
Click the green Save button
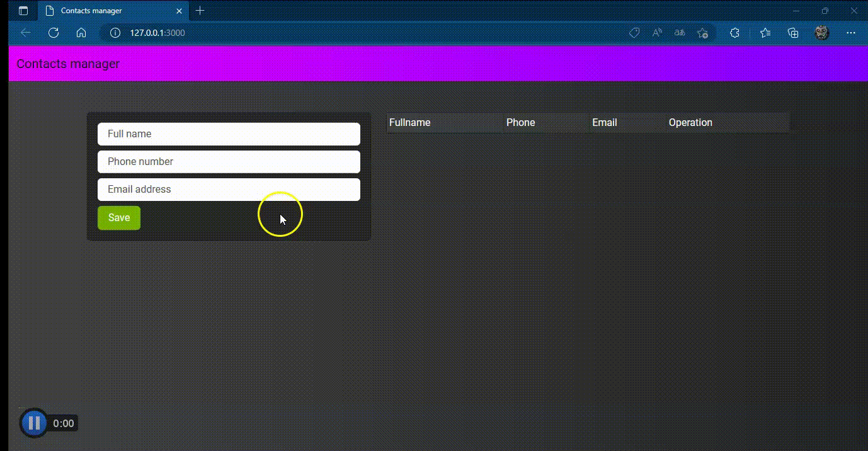pos(119,218)
